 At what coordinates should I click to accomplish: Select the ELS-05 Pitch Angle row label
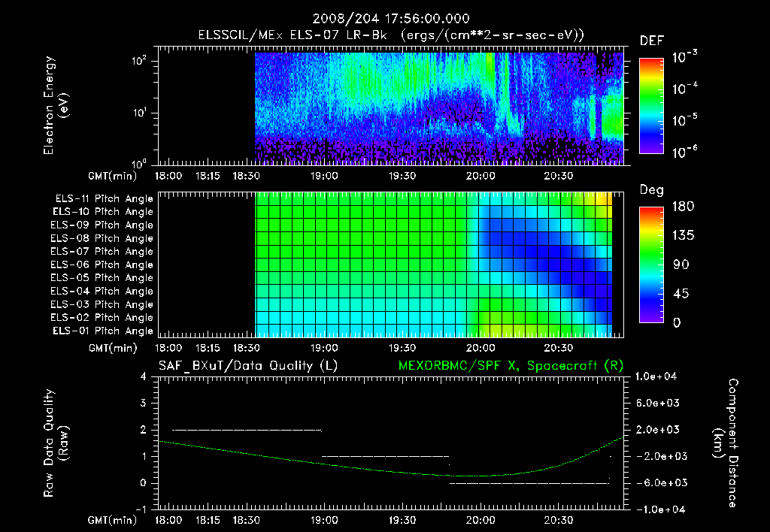tap(102, 278)
